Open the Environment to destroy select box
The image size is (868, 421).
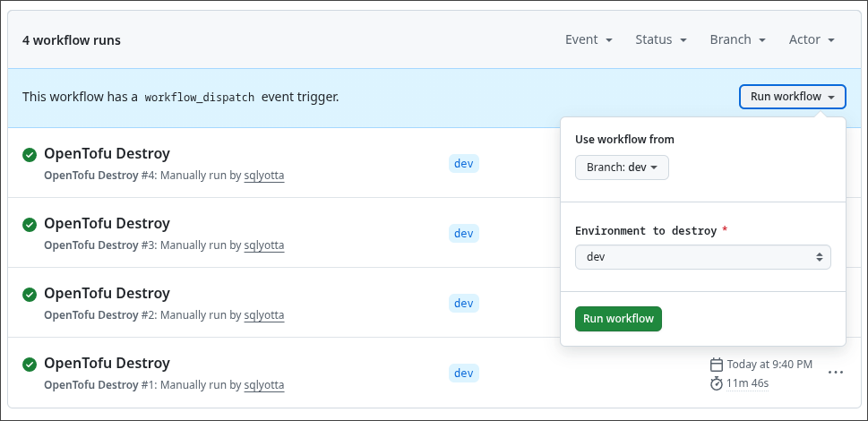702,257
